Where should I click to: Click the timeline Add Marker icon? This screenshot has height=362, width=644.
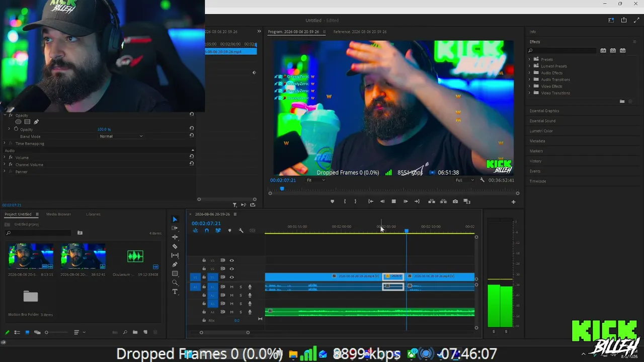click(229, 231)
